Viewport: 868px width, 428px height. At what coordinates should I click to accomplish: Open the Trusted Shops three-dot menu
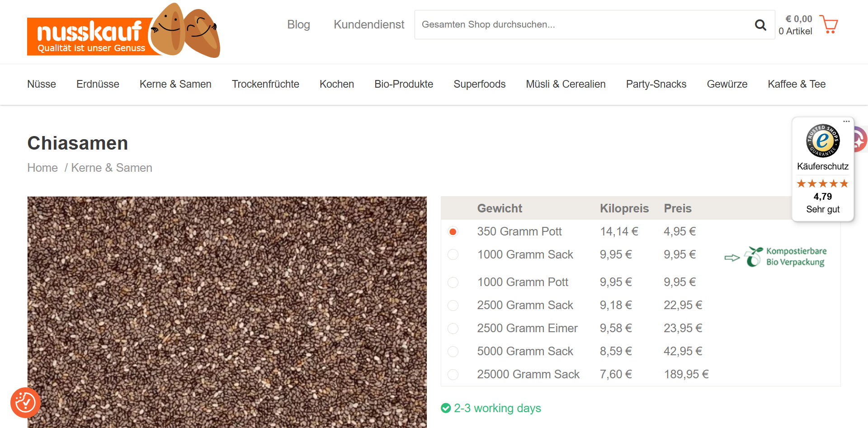[x=846, y=122]
